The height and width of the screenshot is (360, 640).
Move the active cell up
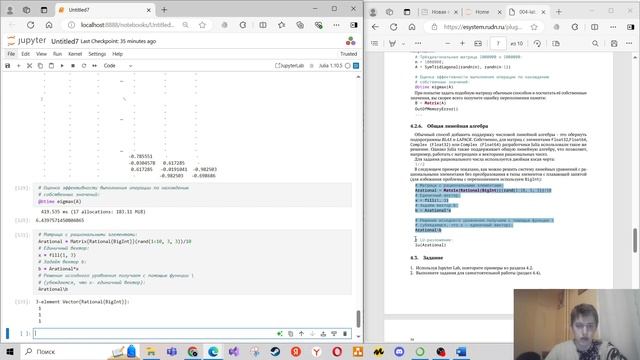point(301,334)
